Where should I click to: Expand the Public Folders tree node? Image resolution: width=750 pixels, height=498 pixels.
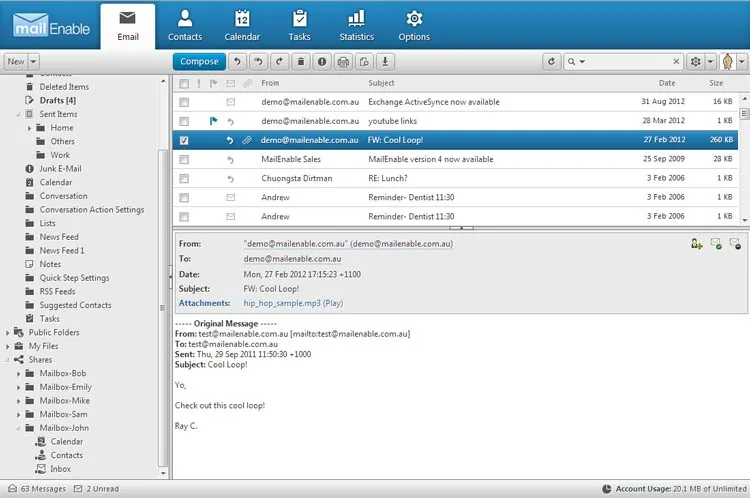(7, 332)
